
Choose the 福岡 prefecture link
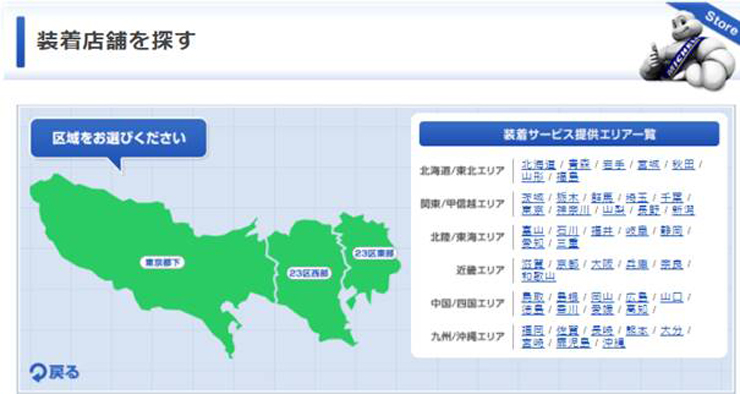(x=533, y=330)
